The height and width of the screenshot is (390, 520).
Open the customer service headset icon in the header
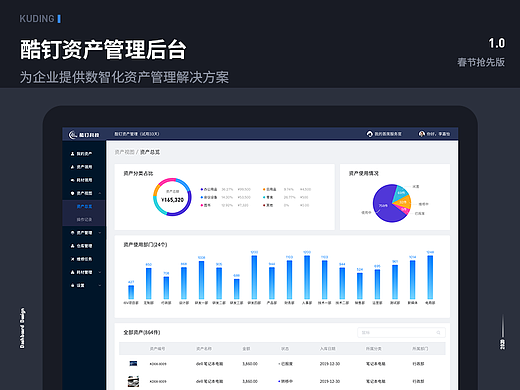[369, 134]
